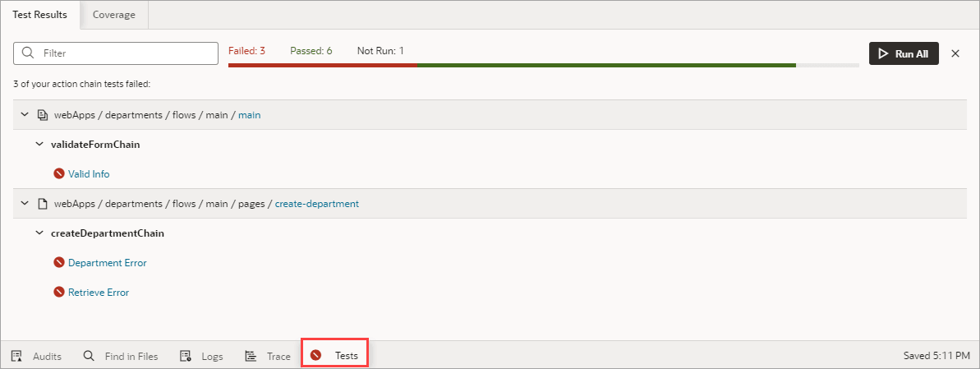Click the red failed segment of progress bar
The image size is (980, 369).
pos(323,64)
